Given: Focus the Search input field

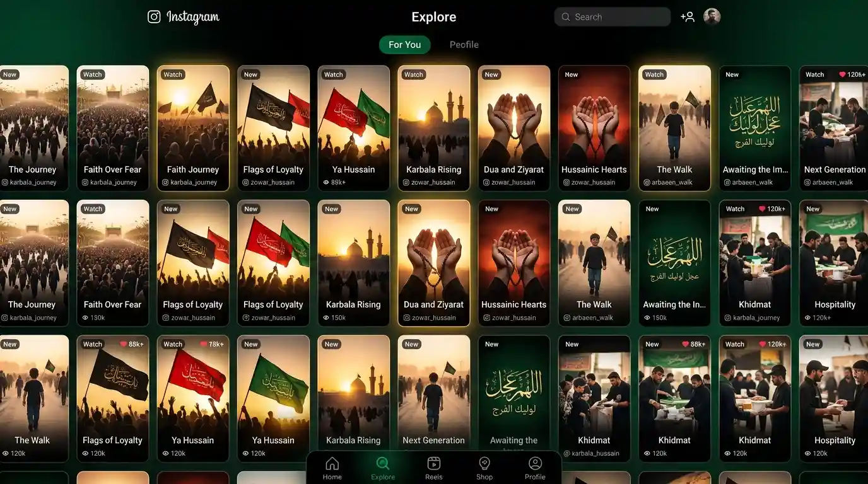Looking at the screenshot, I should [x=612, y=17].
